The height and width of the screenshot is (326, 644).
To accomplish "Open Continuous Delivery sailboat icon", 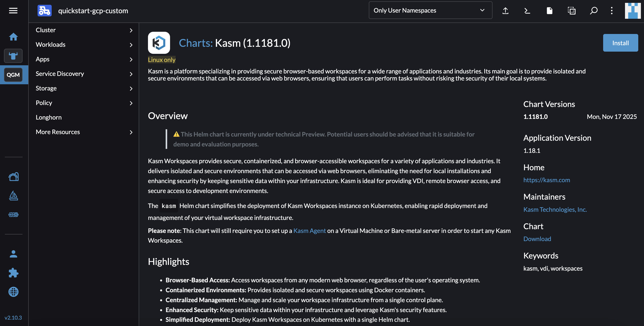I will click(13, 196).
